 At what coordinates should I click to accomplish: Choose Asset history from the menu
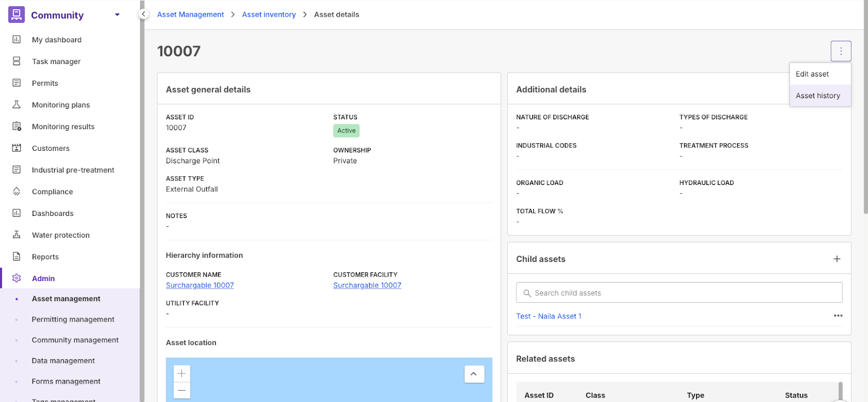[818, 96]
